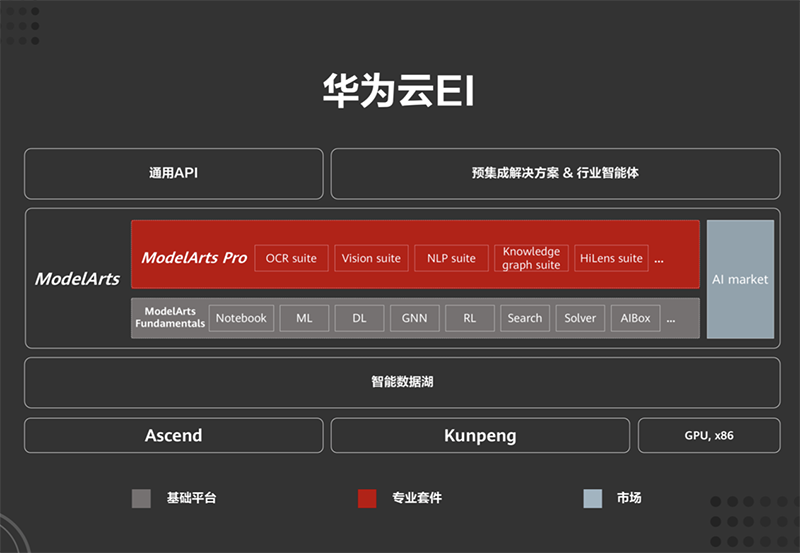Click ellipsis after HiLens suite

(x=659, y=261)
